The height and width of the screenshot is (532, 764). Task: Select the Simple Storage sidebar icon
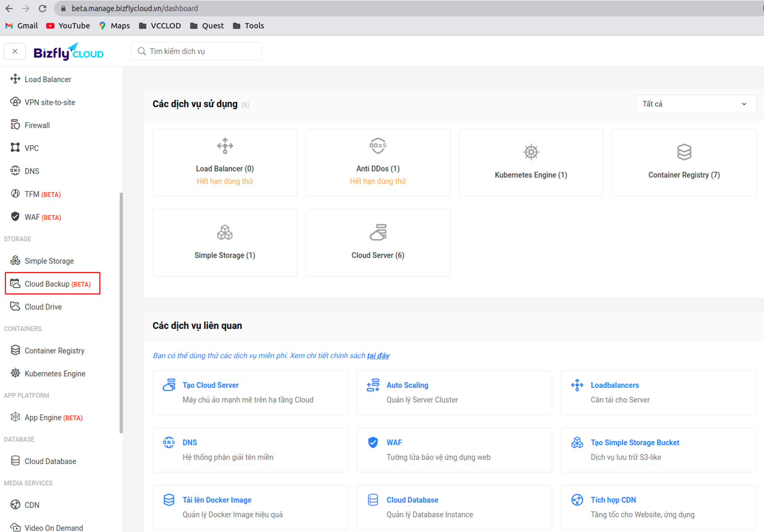click(x=15, y=260)
